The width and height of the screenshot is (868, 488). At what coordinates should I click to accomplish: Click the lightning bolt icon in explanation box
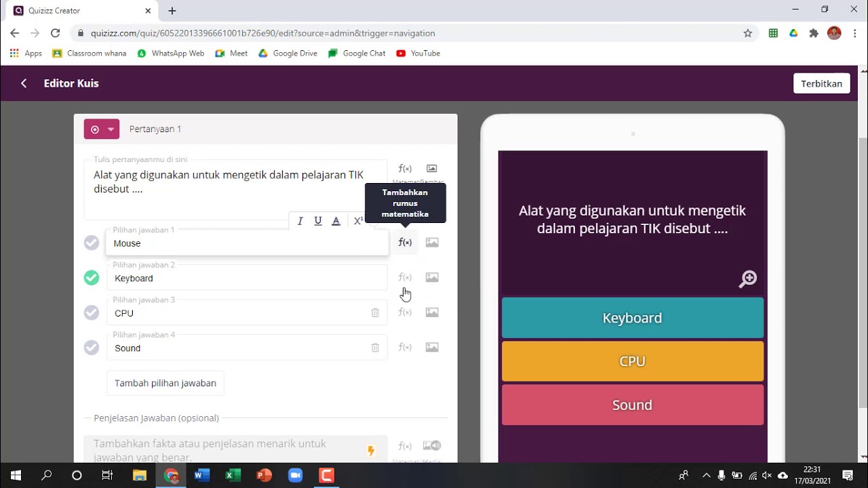tap(371, 451)
